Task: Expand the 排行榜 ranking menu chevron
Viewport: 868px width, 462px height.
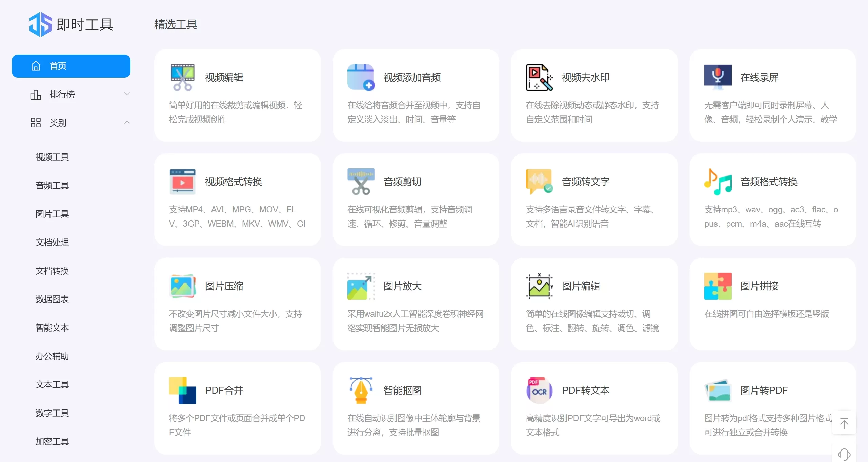Action: [127, 94]
